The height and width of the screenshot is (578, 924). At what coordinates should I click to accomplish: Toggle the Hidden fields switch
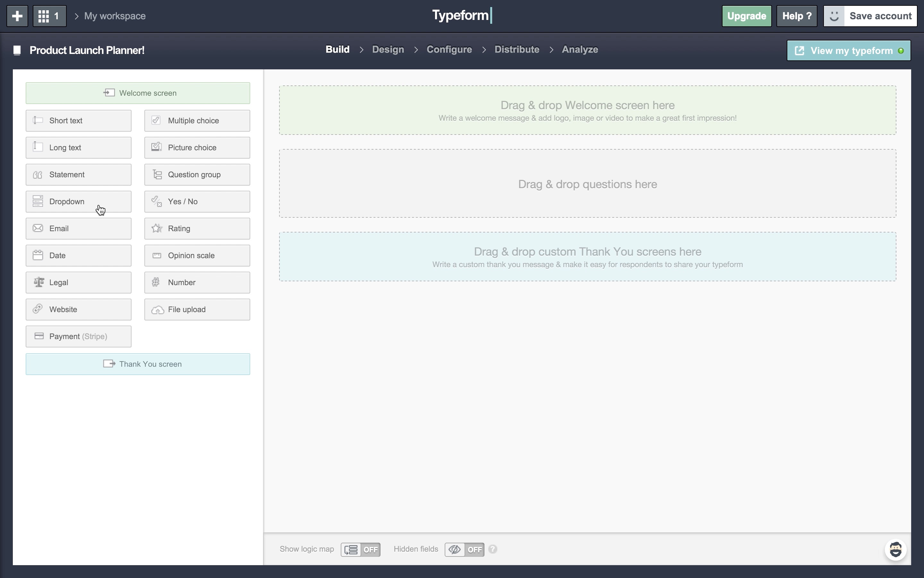[464, 550]
